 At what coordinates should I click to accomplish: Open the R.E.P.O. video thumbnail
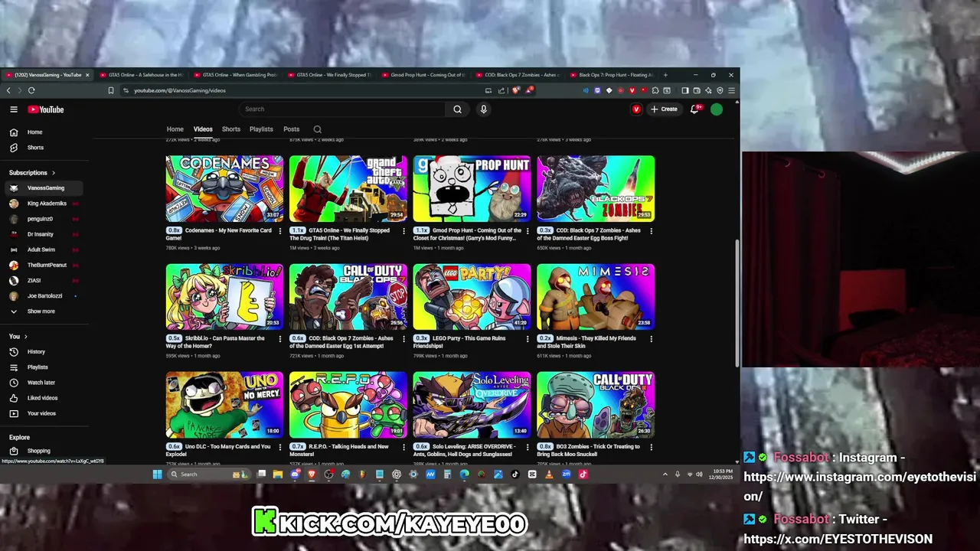[348, 405]
